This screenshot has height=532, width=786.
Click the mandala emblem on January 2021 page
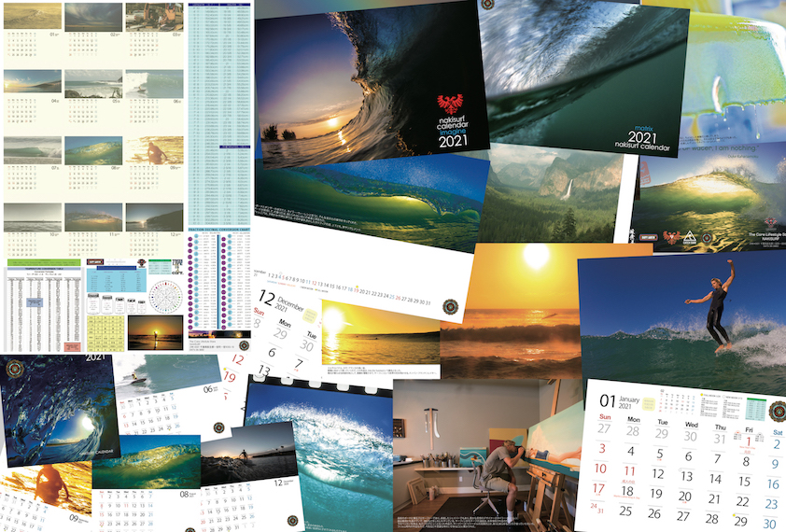tap(778, 412)
